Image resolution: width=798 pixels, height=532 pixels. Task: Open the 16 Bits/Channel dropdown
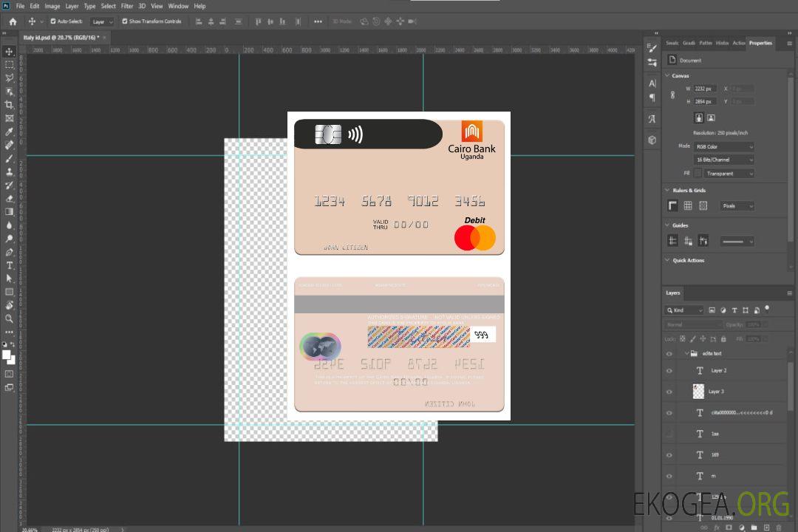coord(723,160)
